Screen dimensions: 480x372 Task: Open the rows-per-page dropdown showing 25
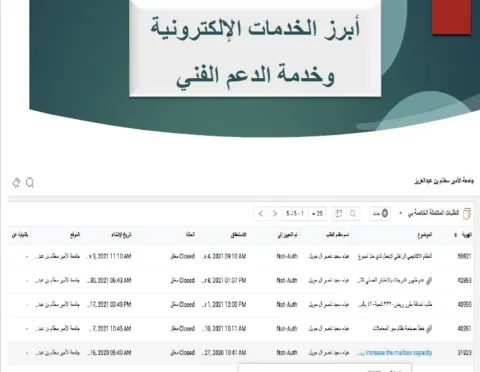pos(317,214)
